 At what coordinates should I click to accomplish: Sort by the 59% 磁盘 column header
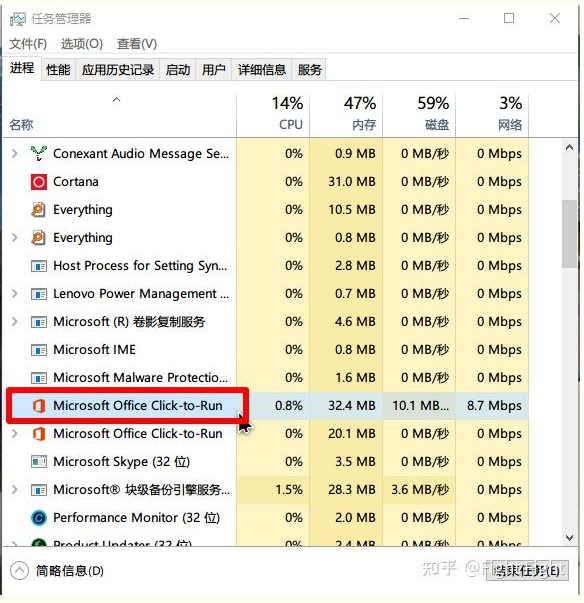(419, 115)
